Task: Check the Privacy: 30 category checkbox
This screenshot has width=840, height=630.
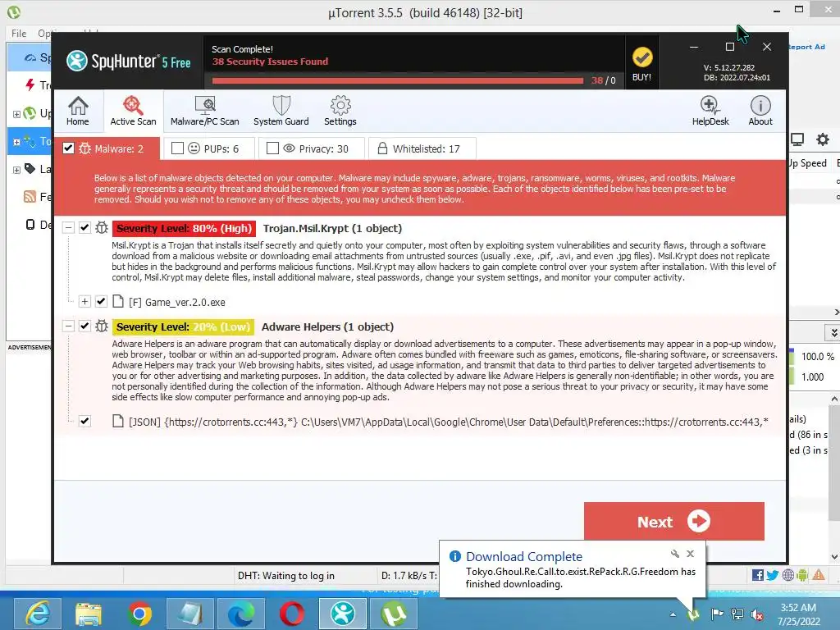Action: tap(272, 148)
